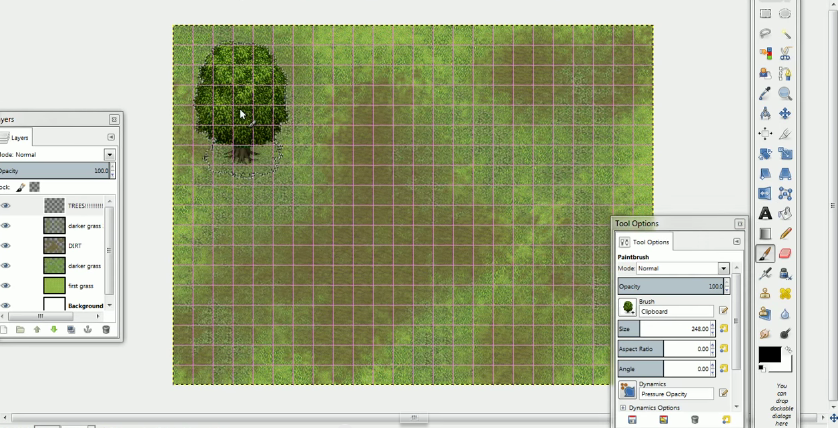Select the Color Picker eyedropper tool

(x=765, y=94)
